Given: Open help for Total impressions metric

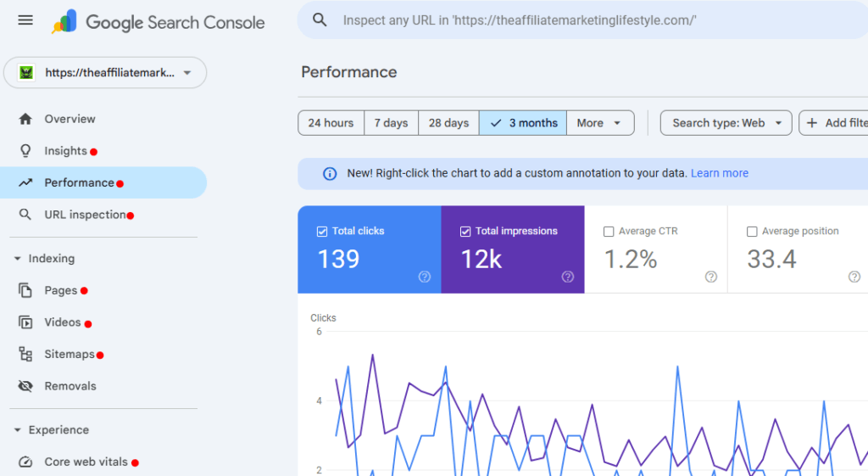Looking at the screenshot, I should click(x=568, y=277).
